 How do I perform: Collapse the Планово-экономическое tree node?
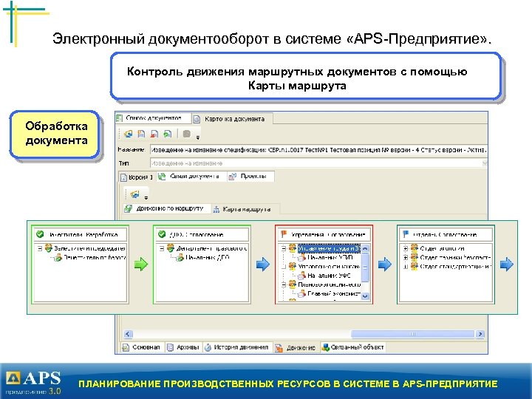point(284,284)
